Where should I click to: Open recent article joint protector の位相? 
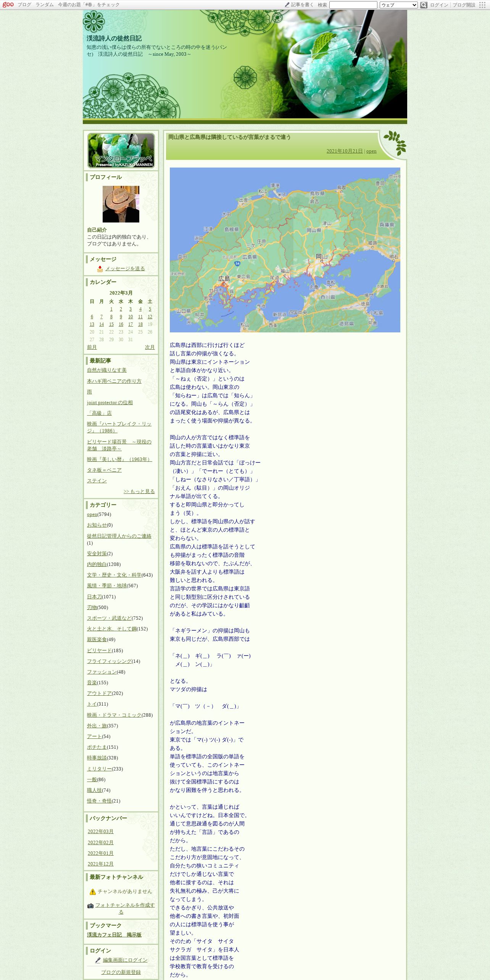click(110, 403)
